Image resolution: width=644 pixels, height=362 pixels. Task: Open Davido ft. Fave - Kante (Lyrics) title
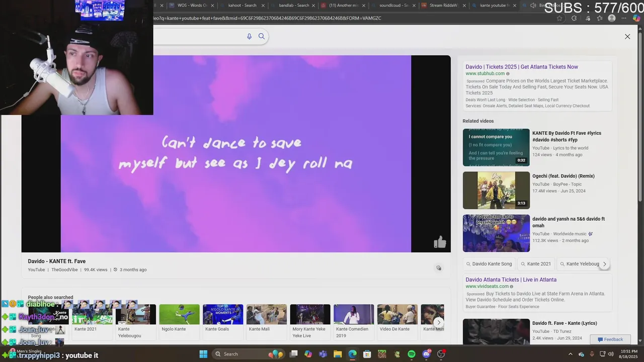pos(565,323)
